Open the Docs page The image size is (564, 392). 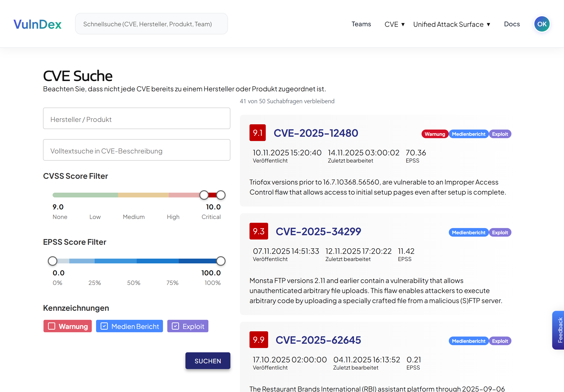(512, 24)
